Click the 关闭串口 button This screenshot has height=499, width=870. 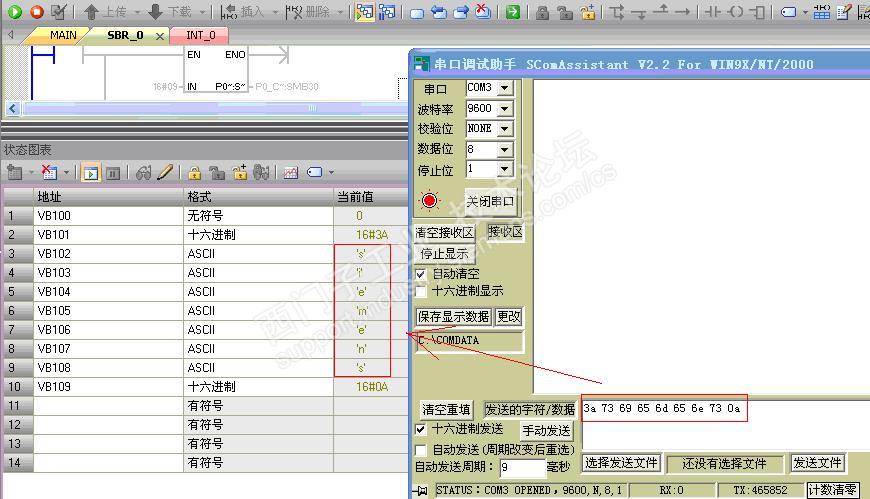[x=490, y=201]
